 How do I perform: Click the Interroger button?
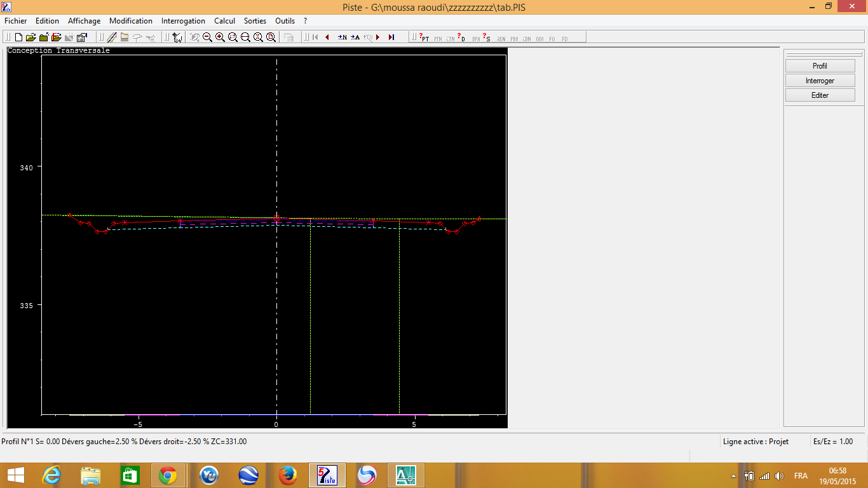pos(820,81)
